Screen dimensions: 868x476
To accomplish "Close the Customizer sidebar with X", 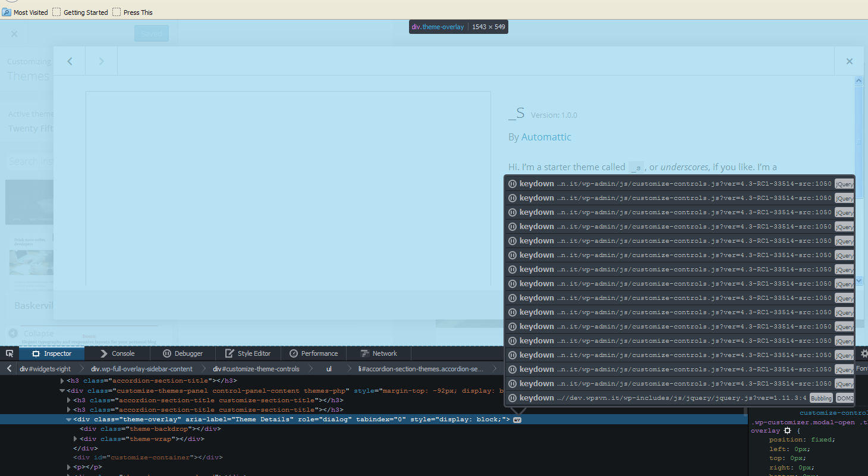I will [14, 34].
